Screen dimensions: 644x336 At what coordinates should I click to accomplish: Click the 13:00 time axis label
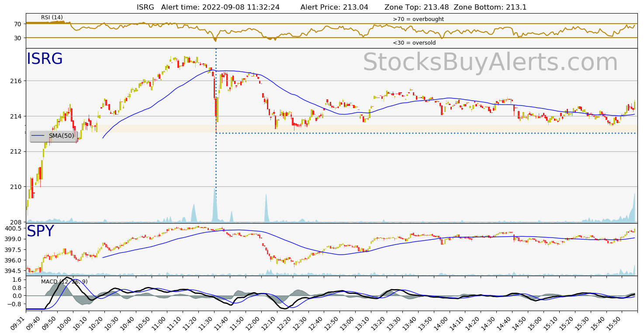(347, 323)
